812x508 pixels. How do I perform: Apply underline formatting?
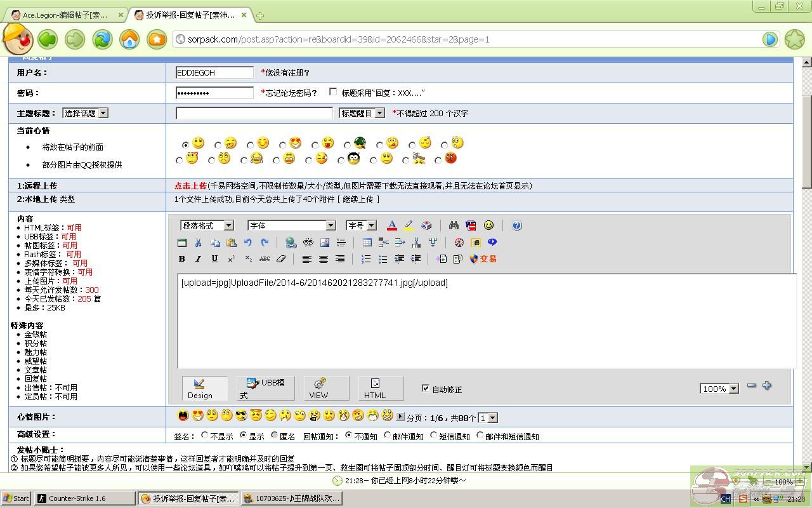pyautogui.click(x=214, y=259)
